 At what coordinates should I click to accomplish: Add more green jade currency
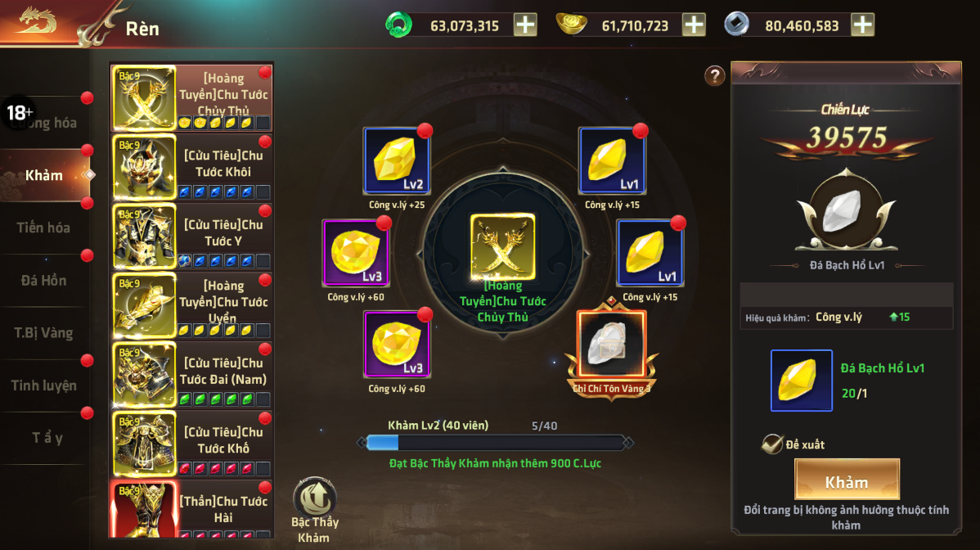(525, 25)
